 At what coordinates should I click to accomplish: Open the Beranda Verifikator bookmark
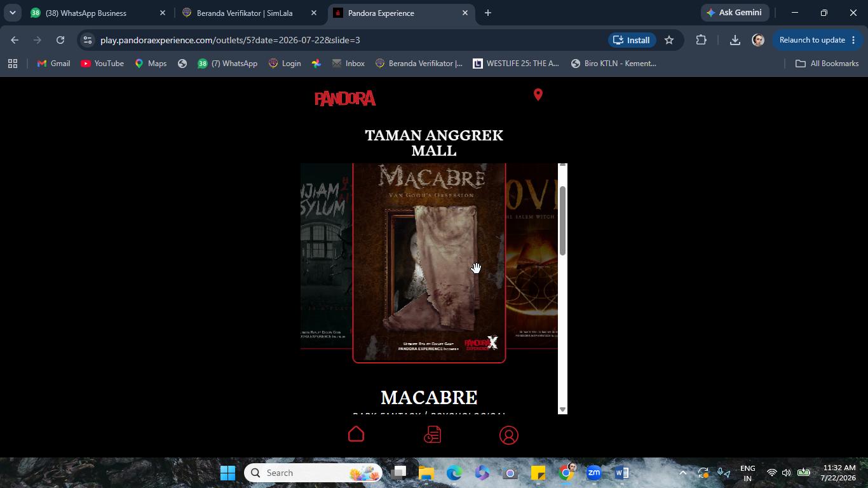pos(419,64)
